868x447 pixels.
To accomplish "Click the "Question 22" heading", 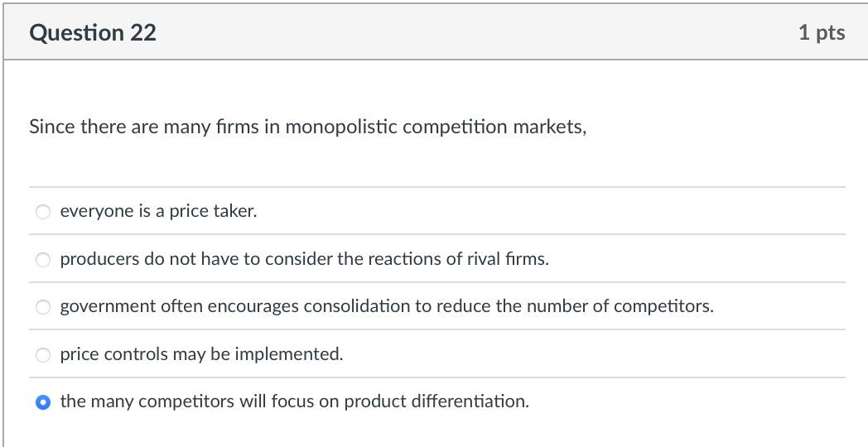I will (x=93, y=32).
